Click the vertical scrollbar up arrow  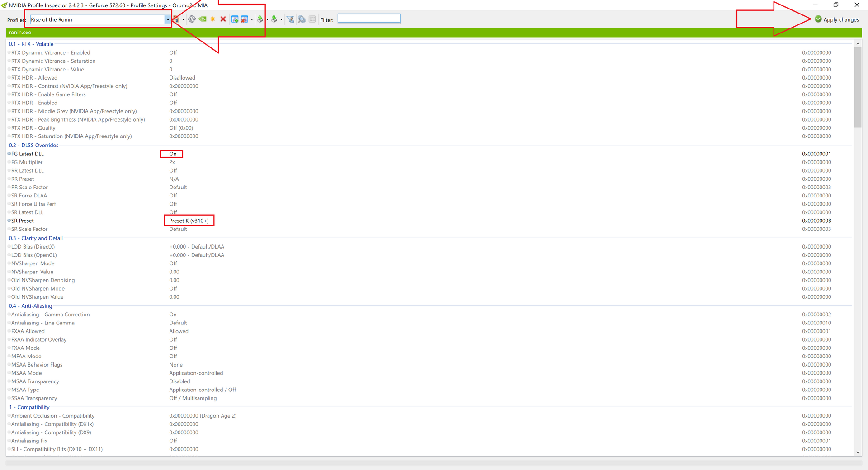858,44
